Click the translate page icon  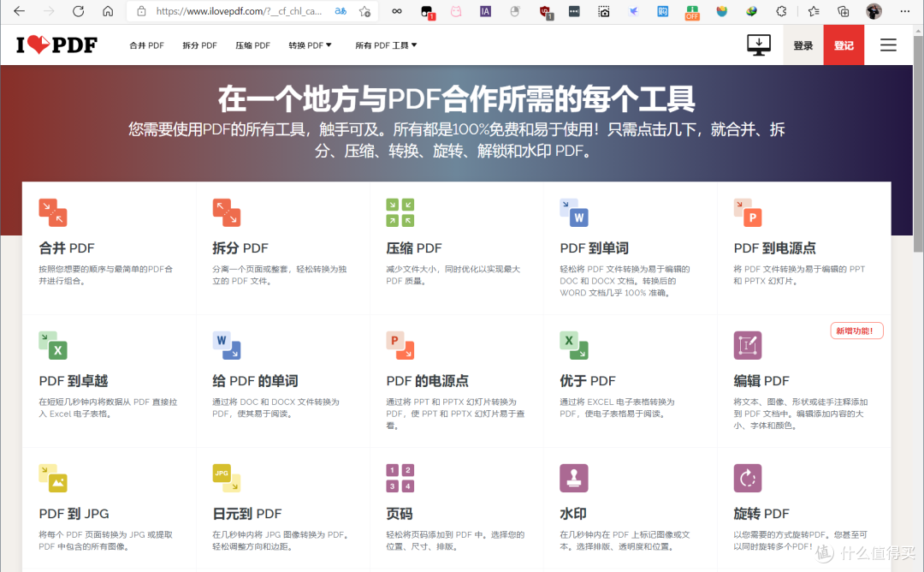341,11
